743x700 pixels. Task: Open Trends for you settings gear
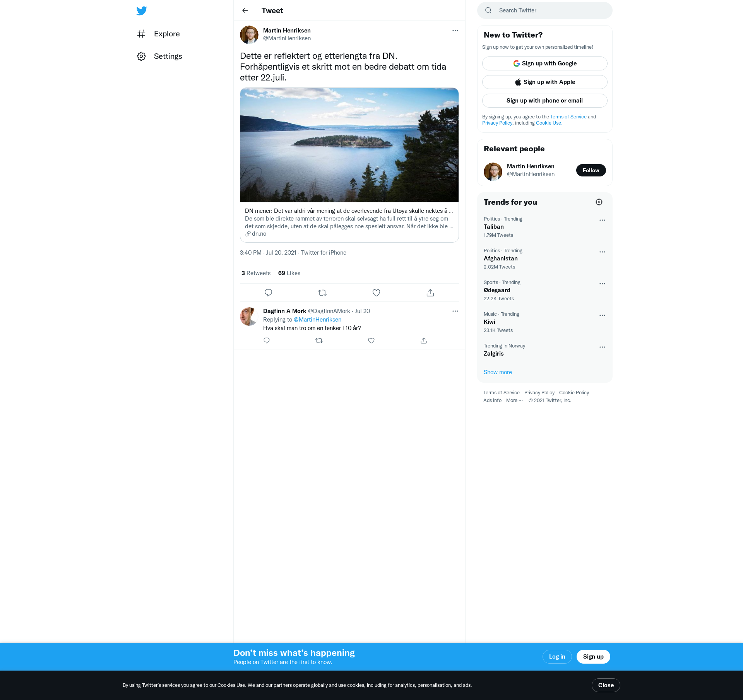599,202
